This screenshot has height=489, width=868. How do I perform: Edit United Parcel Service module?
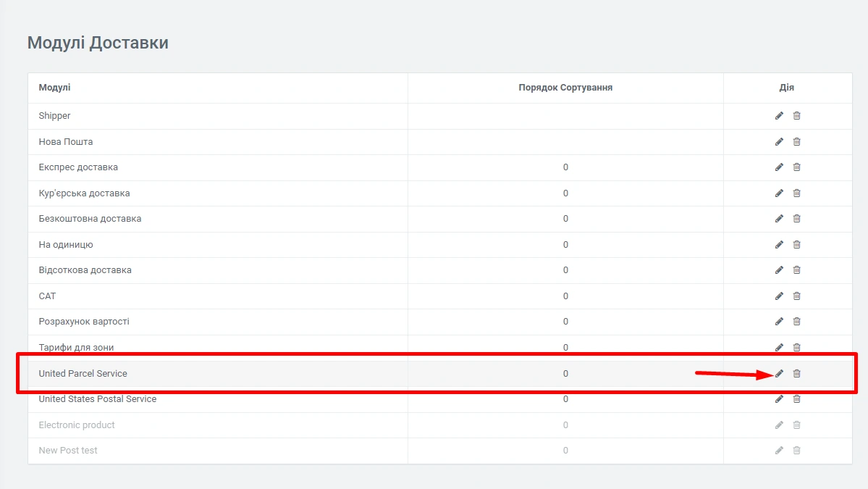(x=779, y=374)
